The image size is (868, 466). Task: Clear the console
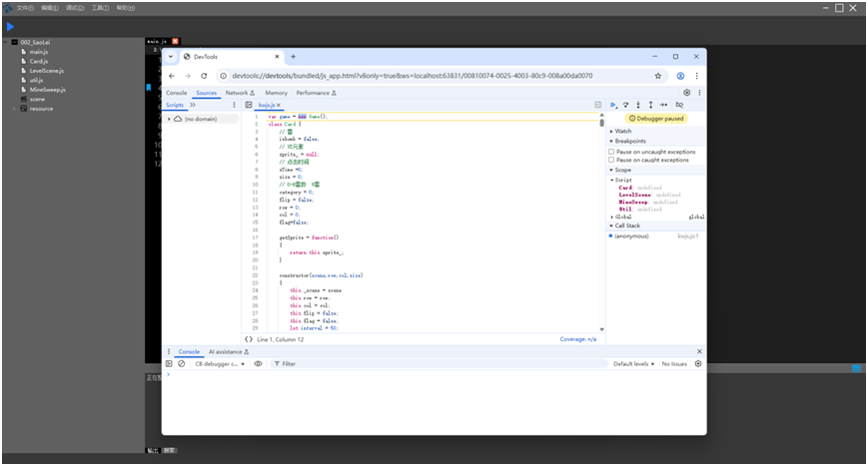181,364
